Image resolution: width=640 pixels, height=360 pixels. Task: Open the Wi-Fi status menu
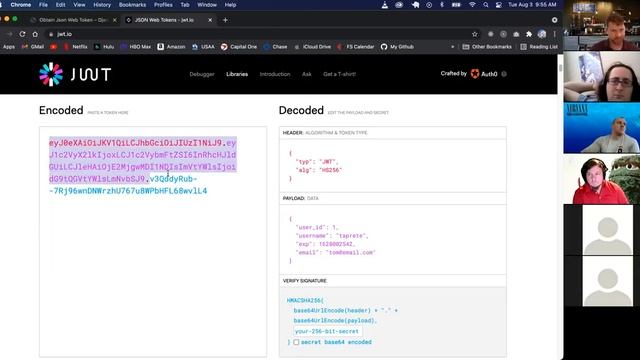(x=472, y=5)
